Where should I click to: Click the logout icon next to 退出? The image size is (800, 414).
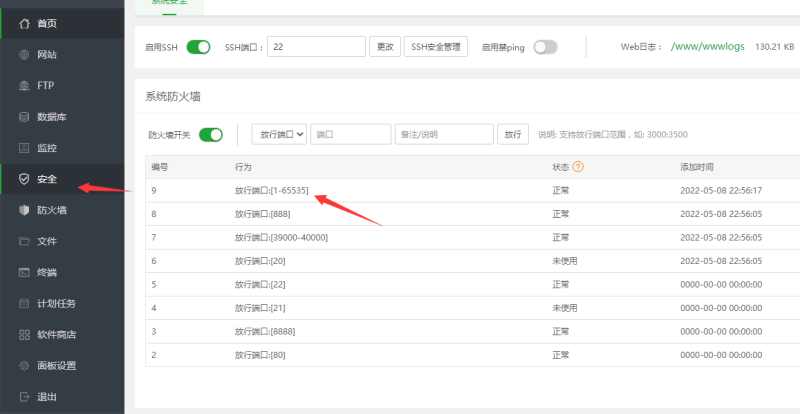coord(24,397)
